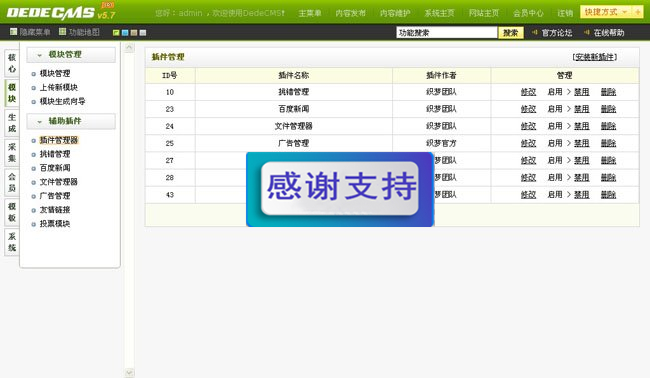Open 广告管理 in the sidebar
The height and width of the screenshot is (378, 650).
pyautogui.click(x=55, y=196)
